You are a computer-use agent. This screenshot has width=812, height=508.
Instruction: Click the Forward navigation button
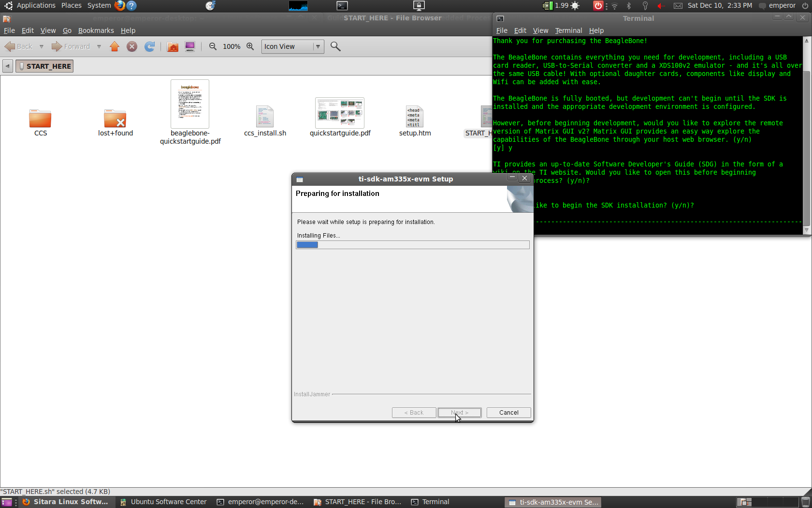(71, 46)
